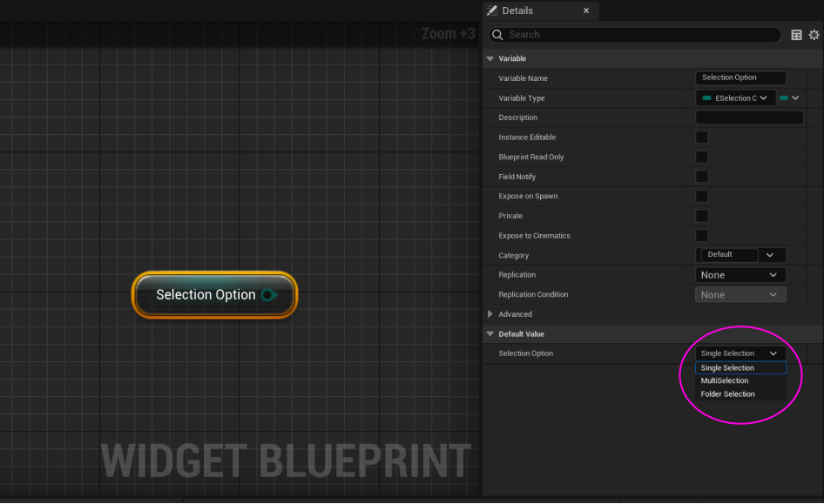Click the Zoom +3 indicator

pos(449,34)
